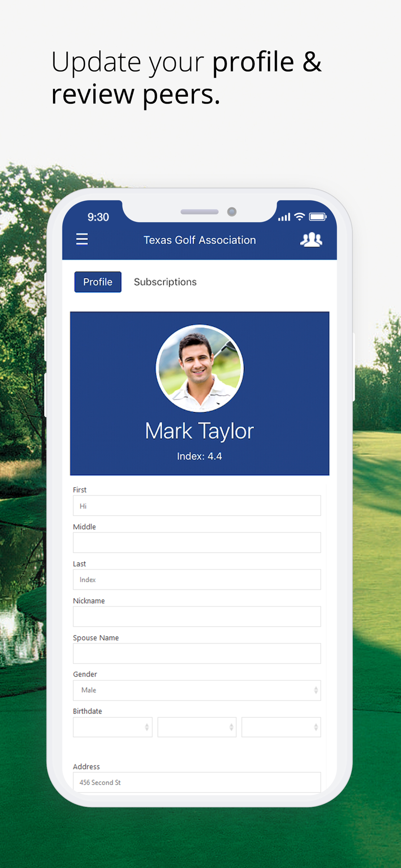
Task: Open the first Birthdate dropdown
Action: click(x=113, y=727)
